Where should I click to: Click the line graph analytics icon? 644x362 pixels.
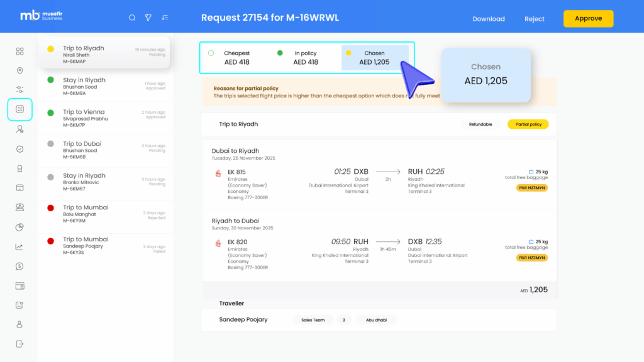pos(19,247)
